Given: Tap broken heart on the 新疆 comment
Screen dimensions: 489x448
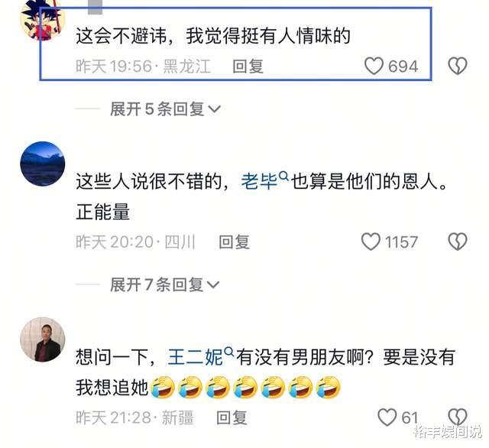Looking at the screenshot, I should [458, 417].
